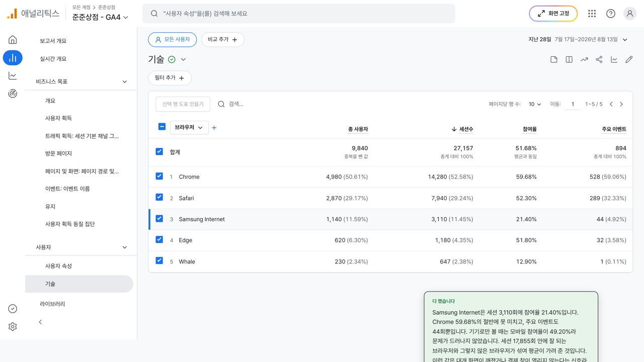
Task: Click the top search bar field
Action: [x=299, y=14]
